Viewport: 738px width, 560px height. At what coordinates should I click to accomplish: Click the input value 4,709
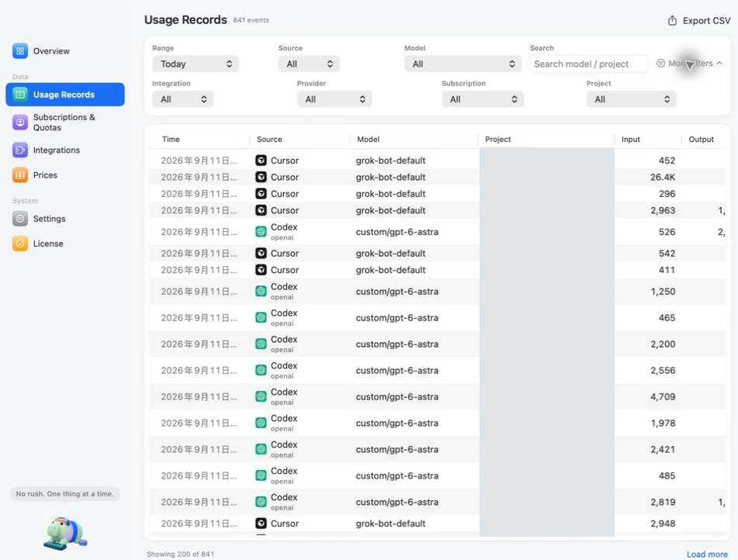(663, 396)
